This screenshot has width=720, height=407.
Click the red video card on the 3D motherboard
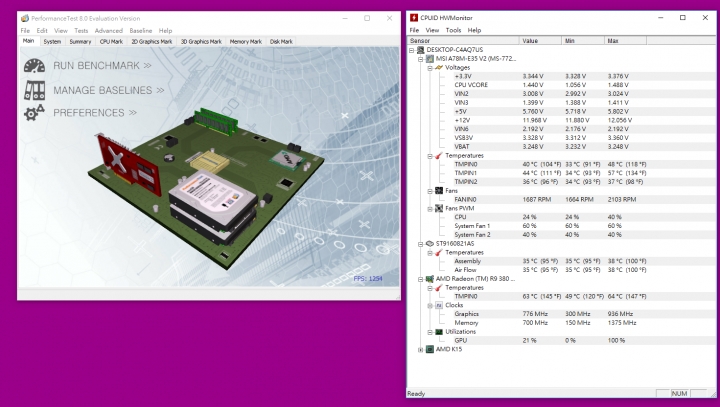point(128,164)
